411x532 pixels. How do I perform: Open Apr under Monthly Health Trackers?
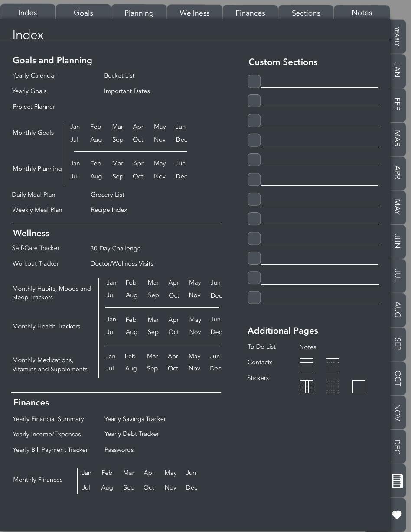173,320
